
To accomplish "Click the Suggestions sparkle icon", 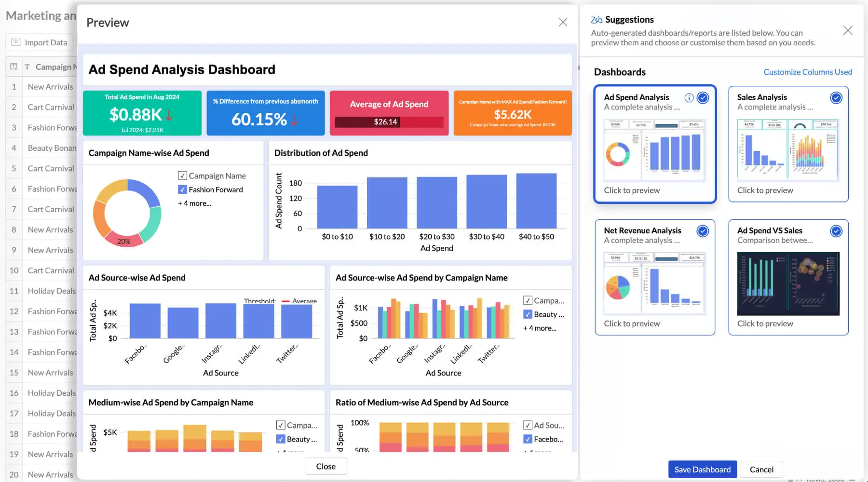I will (597, 20).
